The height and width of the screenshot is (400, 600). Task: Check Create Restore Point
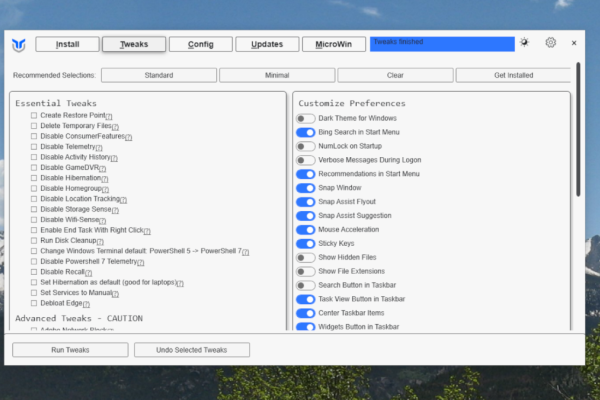(34, 115)
